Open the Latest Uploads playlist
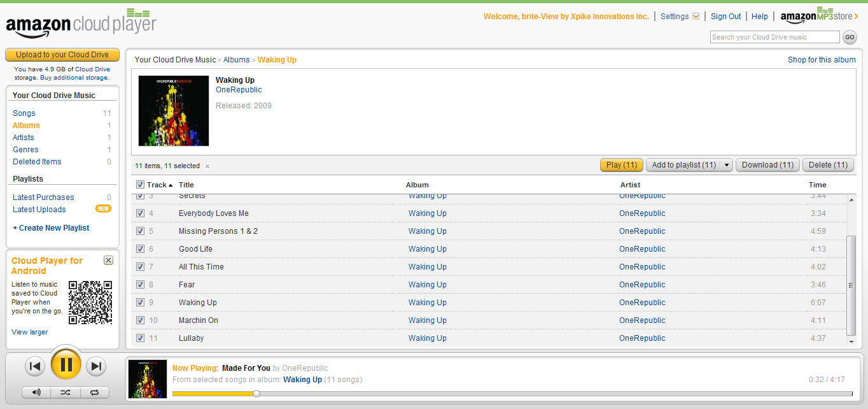The width and height of the screenshot is (868, 409). coord(39,210)
